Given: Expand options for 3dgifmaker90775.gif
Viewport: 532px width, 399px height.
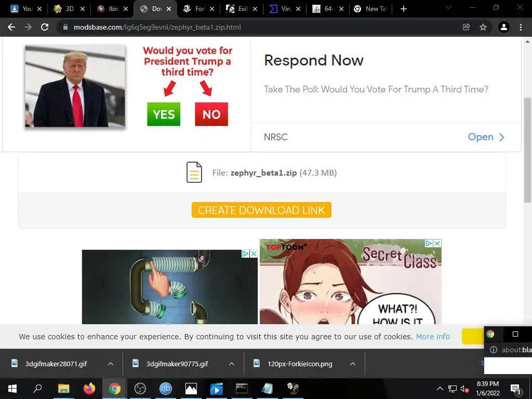Looking at the screenshot, I should coord(232,364).
